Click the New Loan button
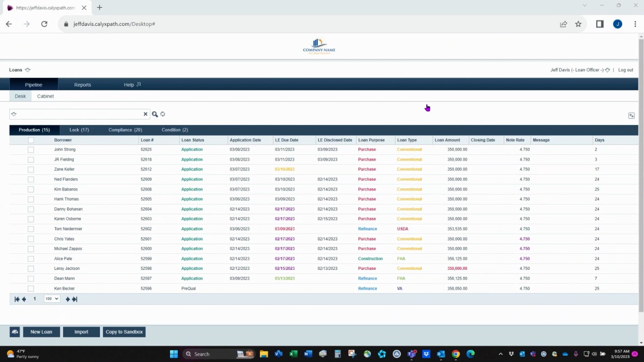 (41, 331)
